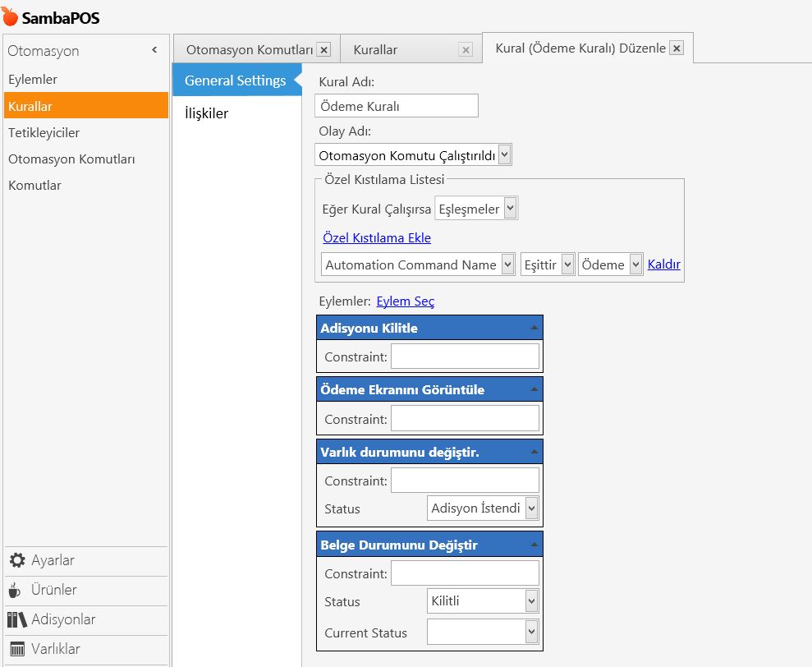The width and height of the screenshot is (812, 667).
Task: Open Varlıklar with the table icon
Action: (x=17, y=649)
